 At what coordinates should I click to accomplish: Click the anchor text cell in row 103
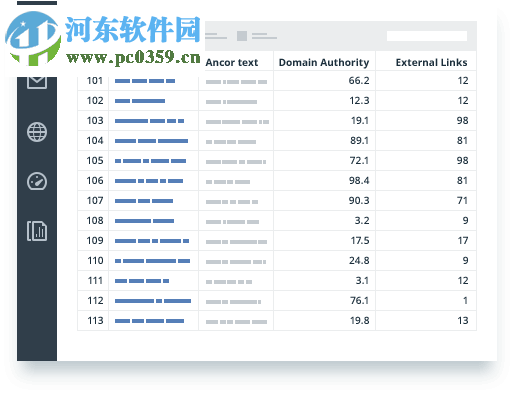(x=236, y=121)
